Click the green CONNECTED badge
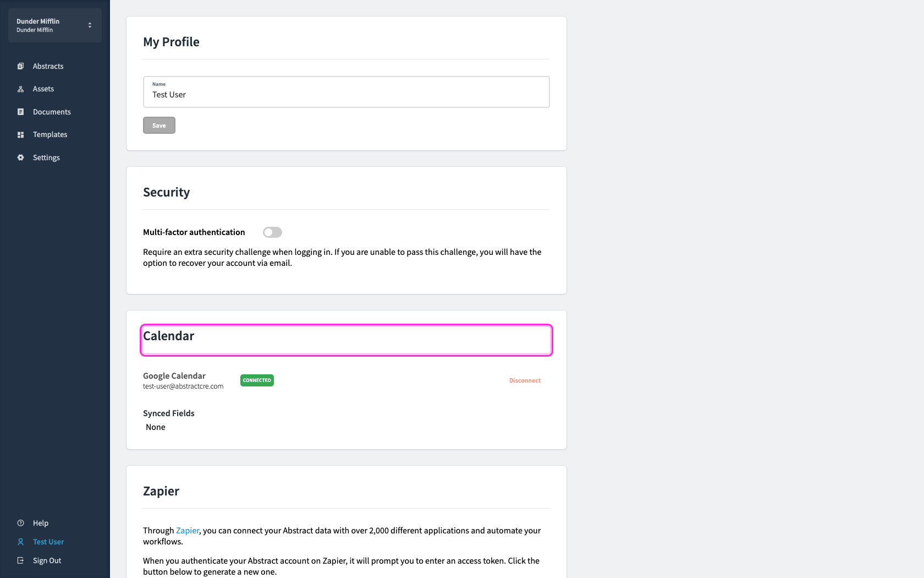The width and height of the screenshot is (924, 578). (257, 380)
